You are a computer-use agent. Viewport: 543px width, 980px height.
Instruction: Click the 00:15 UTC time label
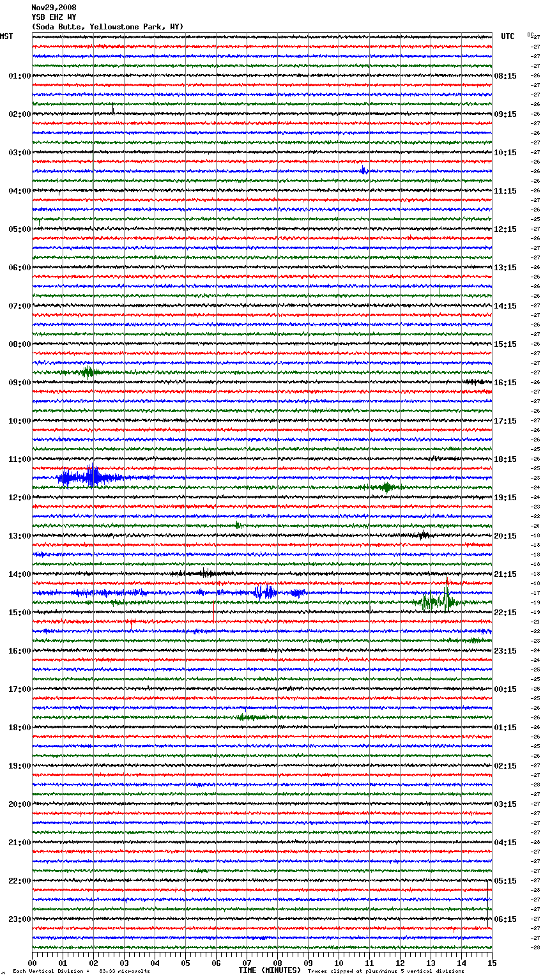click(505, 689)
